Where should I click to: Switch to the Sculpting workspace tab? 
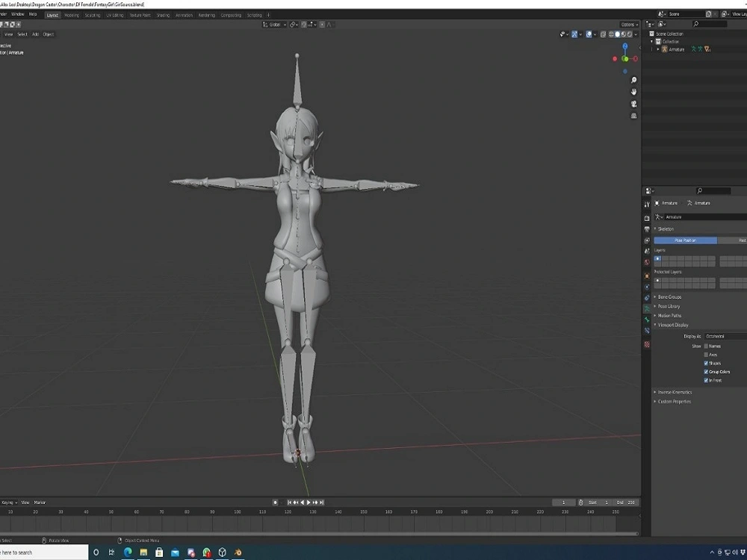tap(93, 15)
